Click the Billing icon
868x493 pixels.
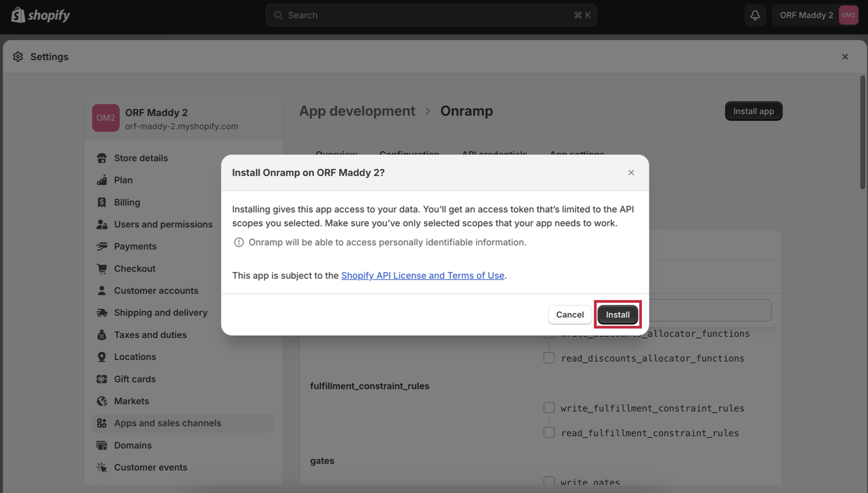coord(102,202)
